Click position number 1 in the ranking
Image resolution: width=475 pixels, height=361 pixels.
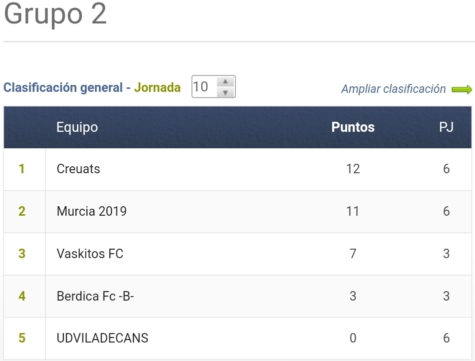pos(22,169)
